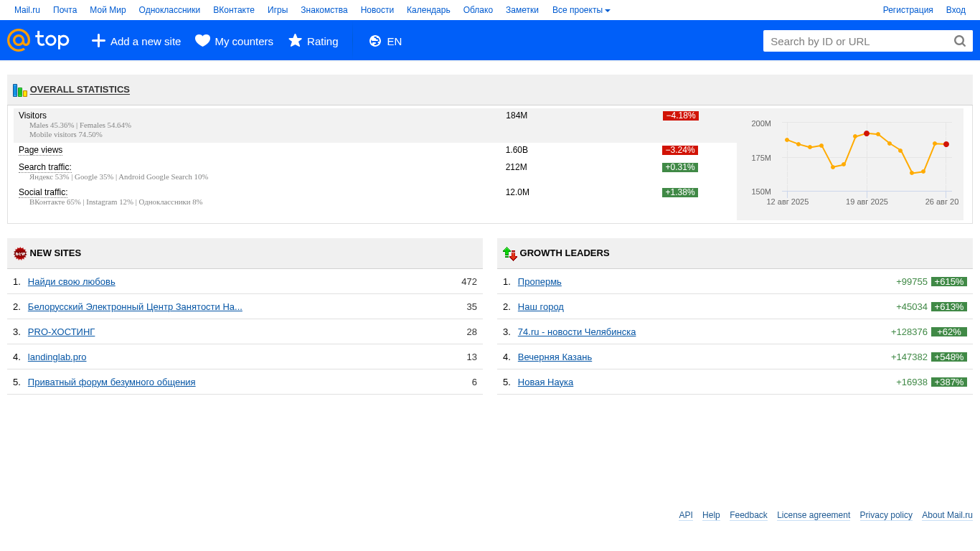
Task: Open Календарь in the top bar
Action: click(428, 10)
